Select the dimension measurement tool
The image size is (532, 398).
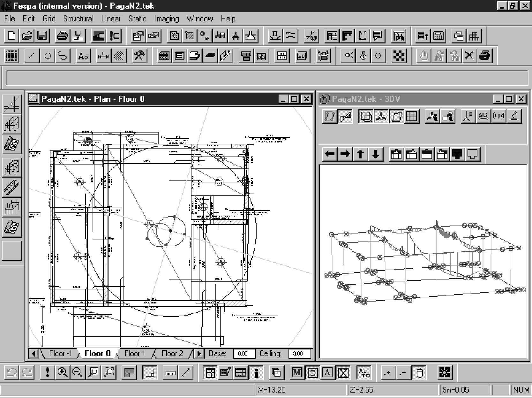point(103,56)
